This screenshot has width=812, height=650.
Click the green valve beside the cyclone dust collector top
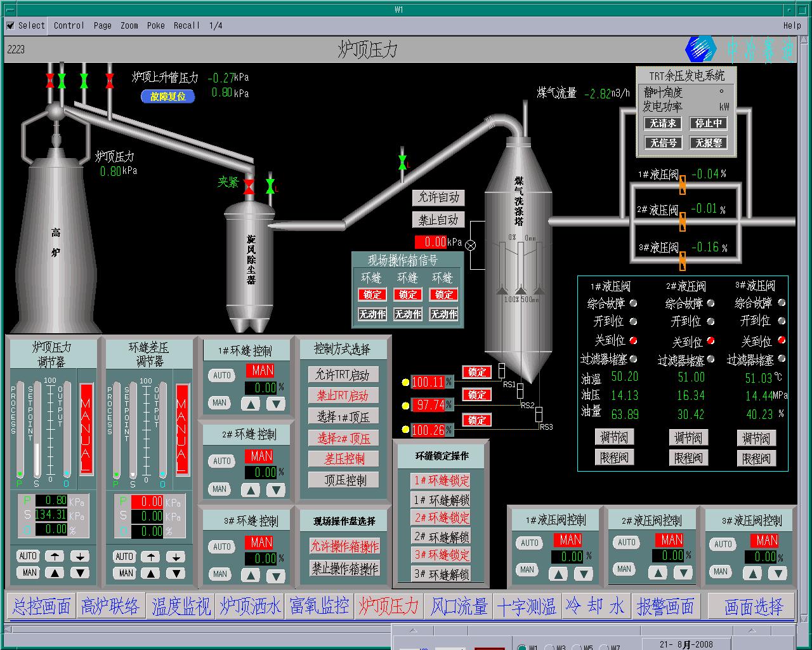click(270, 187)
